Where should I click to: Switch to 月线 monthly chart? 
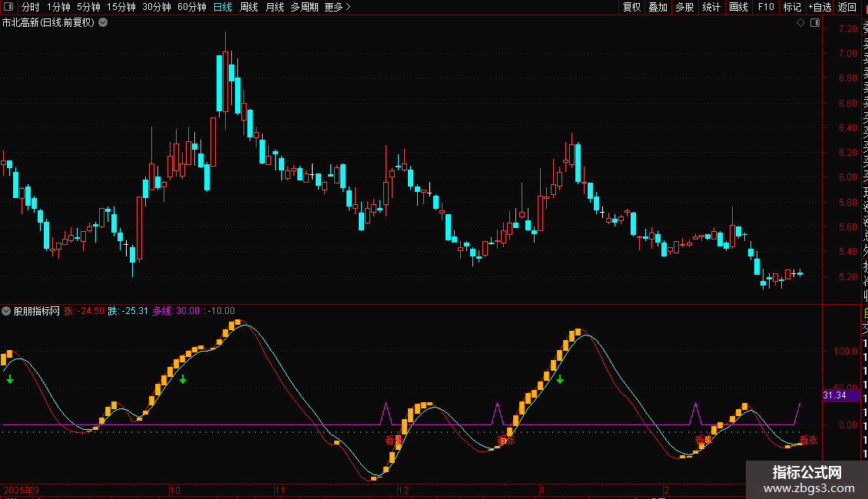[274, 7]
